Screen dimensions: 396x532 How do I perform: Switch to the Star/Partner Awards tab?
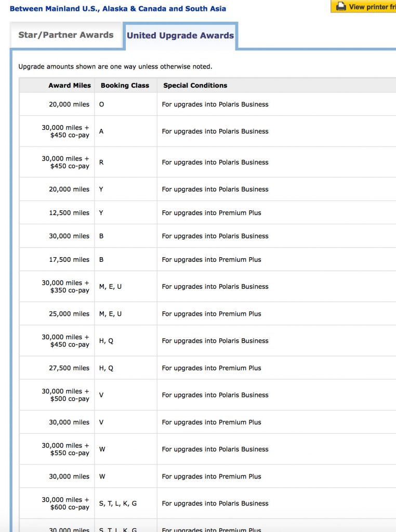click(66, 35)
